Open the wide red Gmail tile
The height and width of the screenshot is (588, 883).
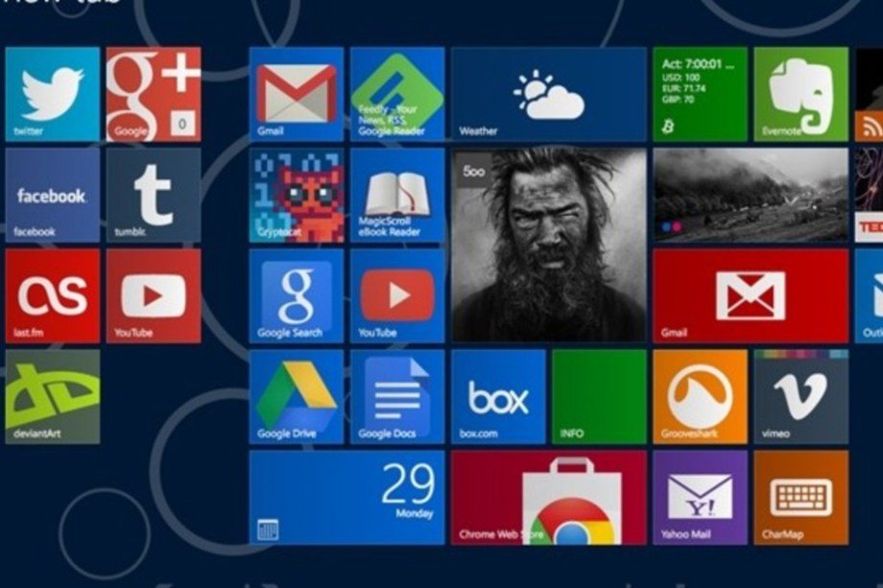click(x=751, y=296)
